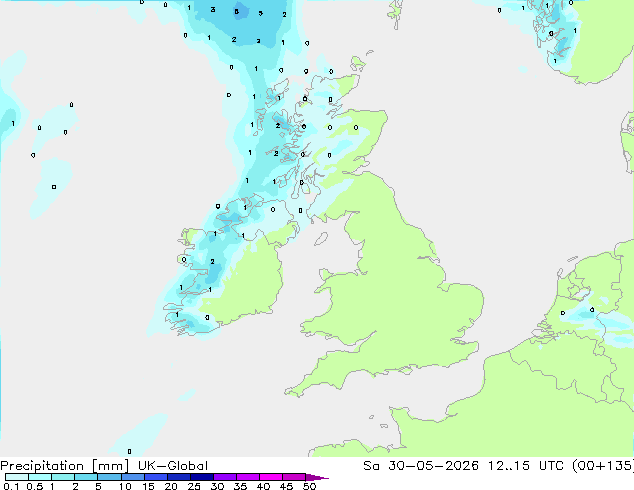Click the date 'Sa 30-05-2026' text
This screenshot has width=634, height=490.
point(421,466)
